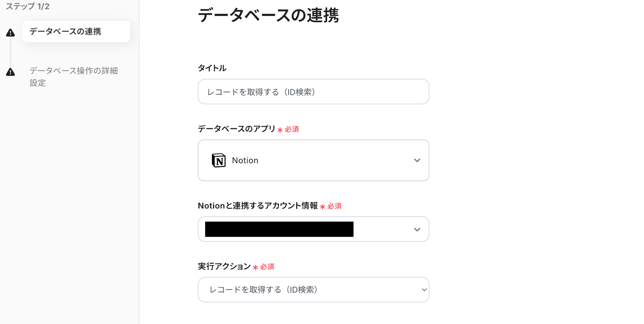Focus the タイトル input field
644x324 pixels.
tap(313, 92)
